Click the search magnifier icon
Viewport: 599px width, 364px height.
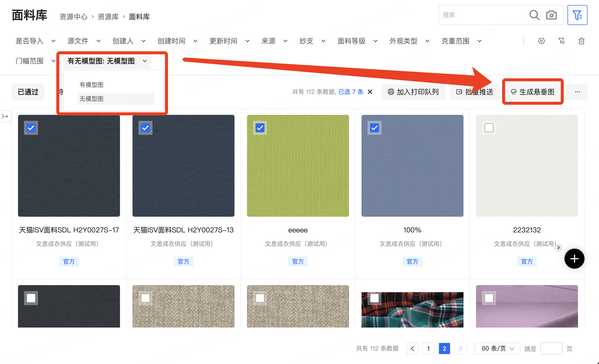click(x=534, y=15)
